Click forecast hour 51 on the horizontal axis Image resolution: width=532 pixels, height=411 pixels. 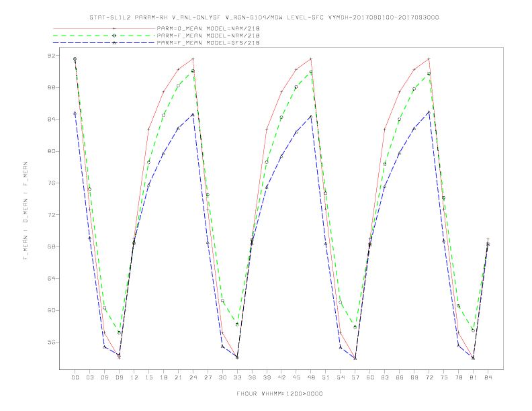point(326,377)
